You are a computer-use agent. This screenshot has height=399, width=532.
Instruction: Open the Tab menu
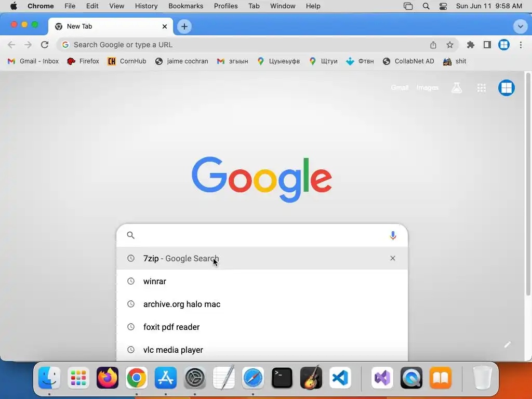(254, 6)
